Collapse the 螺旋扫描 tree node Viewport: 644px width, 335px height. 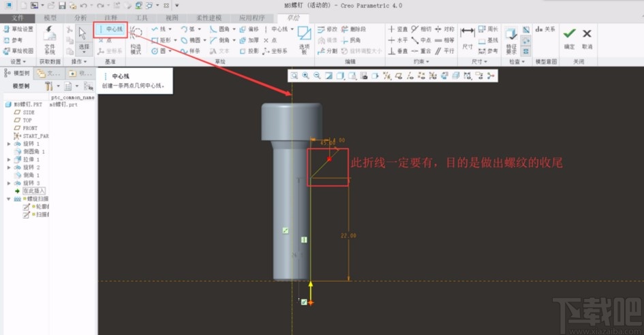[9, 199]
